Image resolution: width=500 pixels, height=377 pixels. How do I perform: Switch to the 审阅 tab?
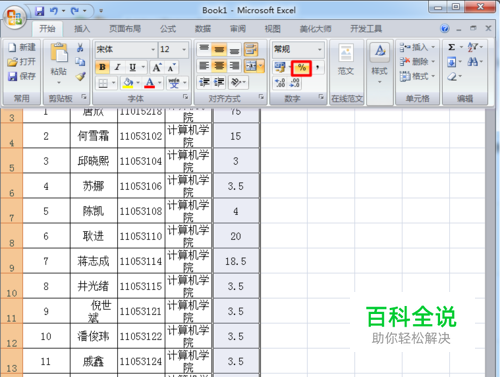238,29
